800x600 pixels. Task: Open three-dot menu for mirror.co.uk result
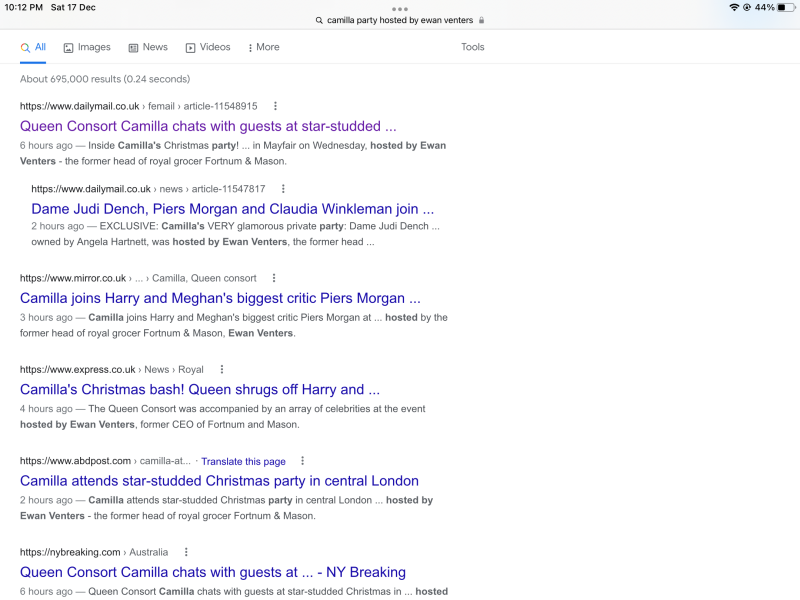pyautogui.click(x=274, y=278)
